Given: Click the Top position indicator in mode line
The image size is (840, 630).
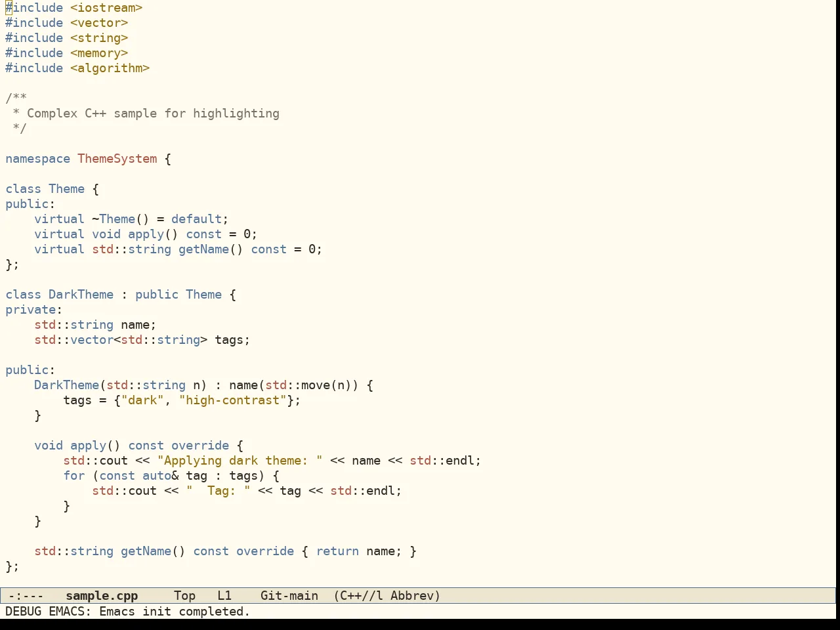Looking at the screenshot, I should click(184, 596).
